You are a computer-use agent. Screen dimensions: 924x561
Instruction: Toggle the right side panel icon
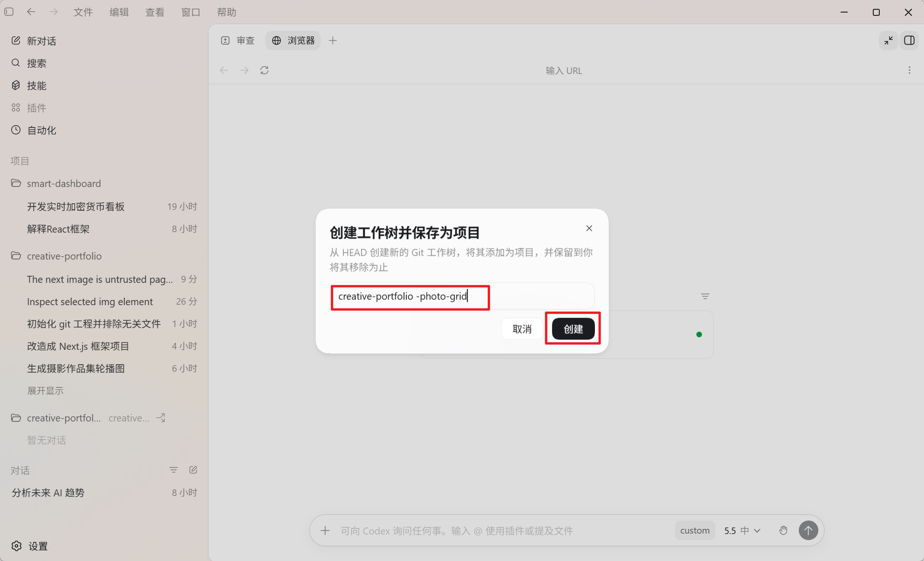pyautogui.click(x=909, y=40)
